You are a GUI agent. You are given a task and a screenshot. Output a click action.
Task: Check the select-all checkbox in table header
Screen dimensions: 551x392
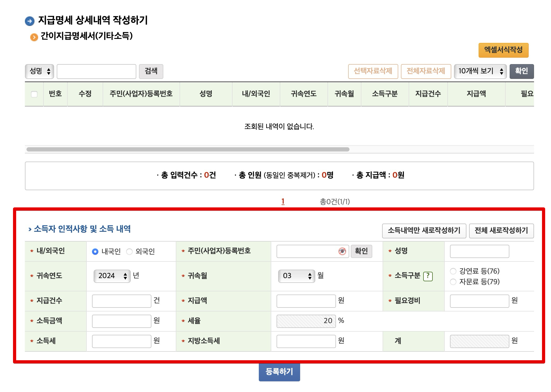pyautogui.click(x=34, y=94)
